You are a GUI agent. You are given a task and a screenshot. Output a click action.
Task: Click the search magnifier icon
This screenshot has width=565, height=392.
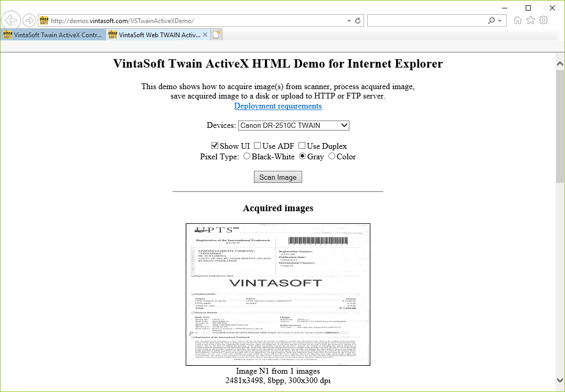pos(492,20)
